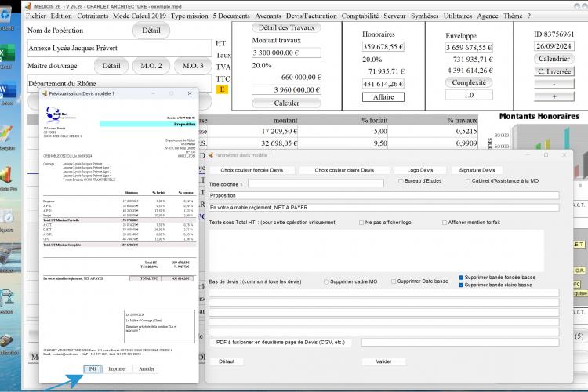Uncheck Supprimer bande foncée basse
Viewport: 588px width, 392px height.
(x=462, y=278)
